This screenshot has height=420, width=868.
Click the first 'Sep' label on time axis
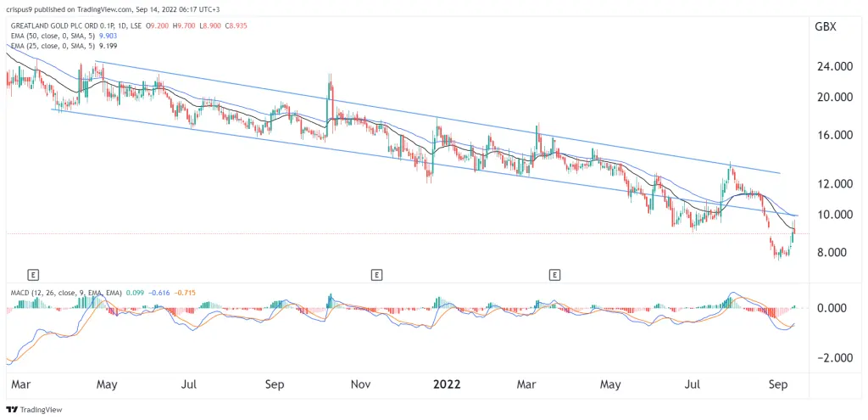(275, 384)
